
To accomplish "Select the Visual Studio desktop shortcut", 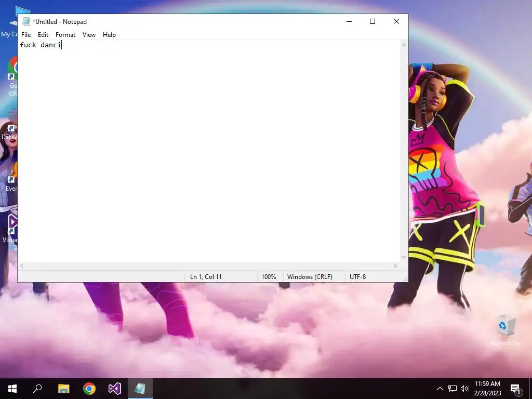I will tap(11, 231).
